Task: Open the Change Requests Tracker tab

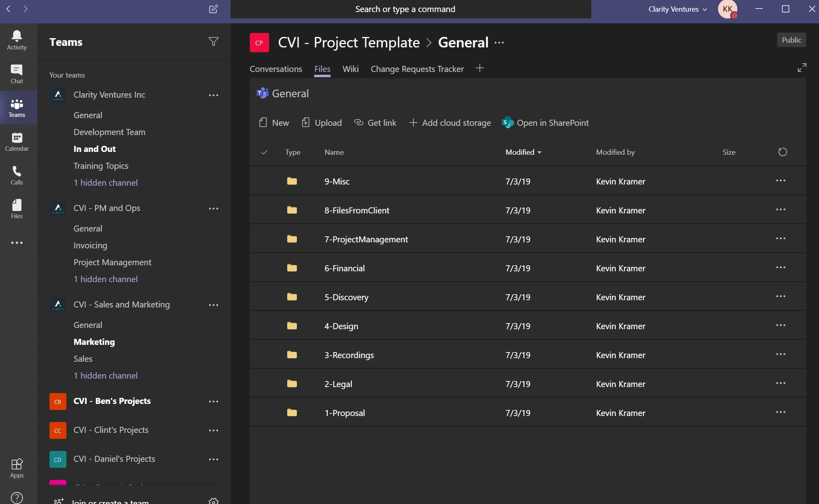Action: pos(417,69)
